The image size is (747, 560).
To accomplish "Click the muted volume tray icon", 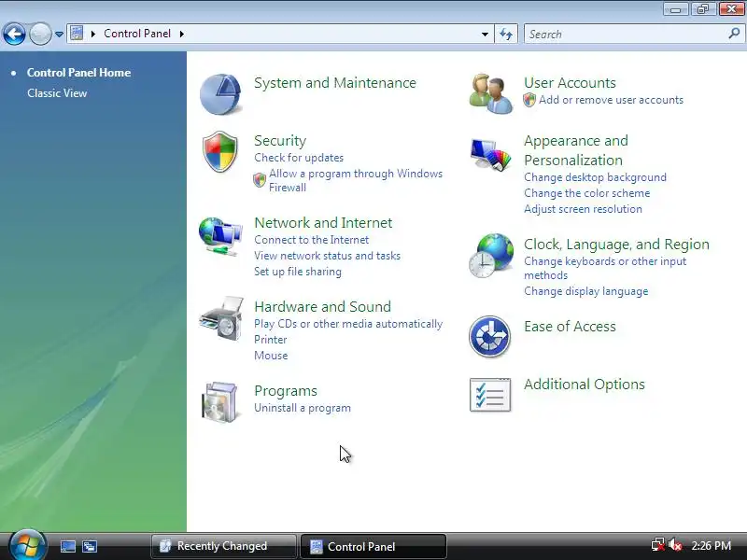I will (675, 546).
